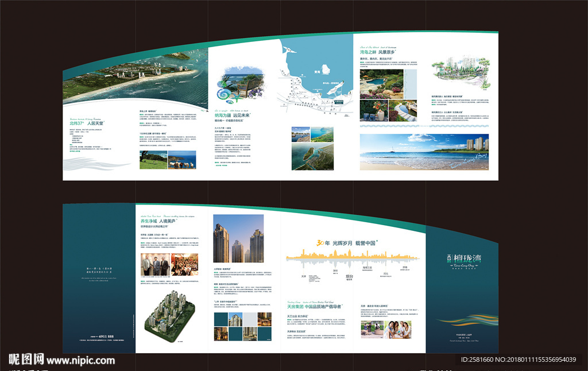Click the white horses by the sea photo
Screen dimensions: 588x371
coord(182,160)
